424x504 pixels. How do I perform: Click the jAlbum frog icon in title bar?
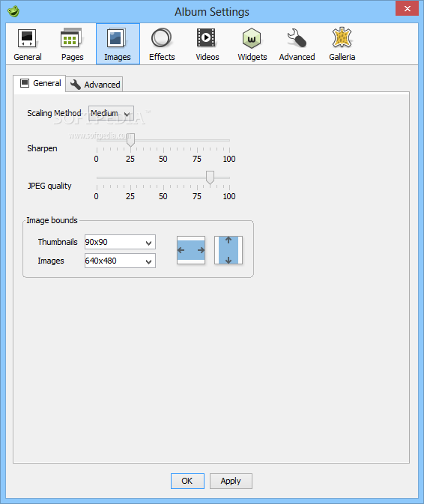pos(13,11)
